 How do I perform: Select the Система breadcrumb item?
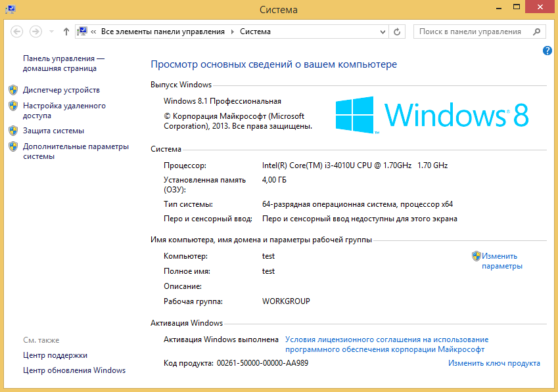pos(255,32)
